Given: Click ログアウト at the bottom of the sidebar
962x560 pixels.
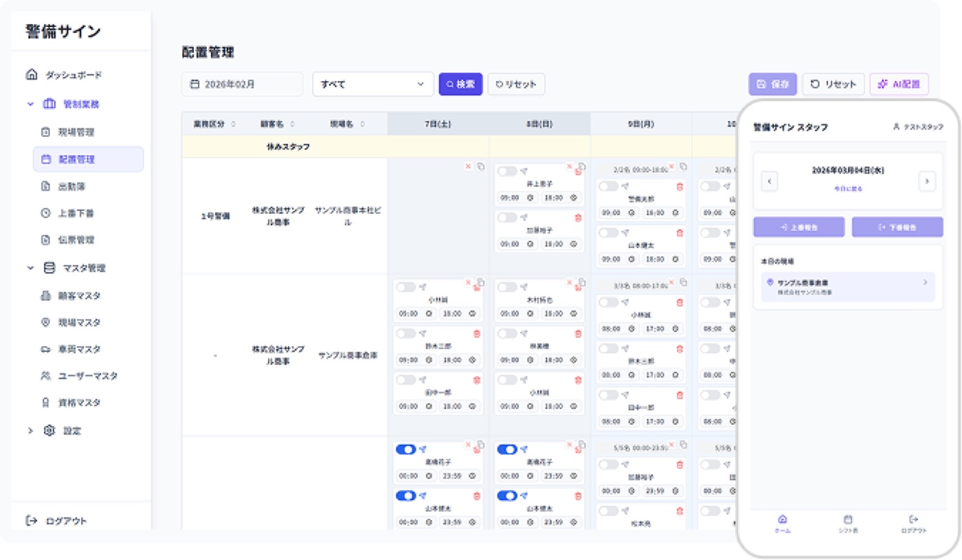Looking at the screenshot, I should (x=56, y=521).
